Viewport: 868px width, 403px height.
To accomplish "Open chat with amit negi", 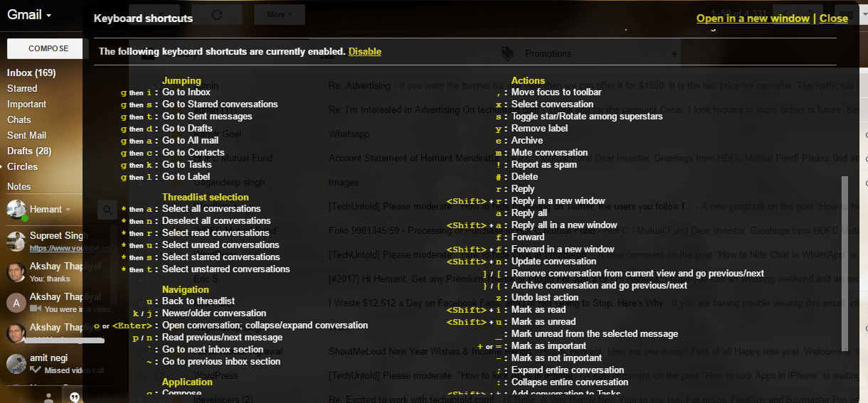I will (48, 358).
